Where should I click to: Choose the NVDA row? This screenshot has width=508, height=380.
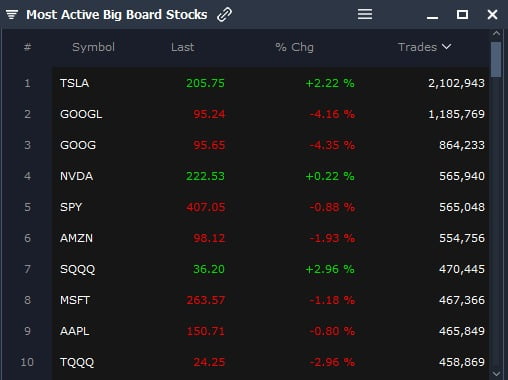pos(271,176)
